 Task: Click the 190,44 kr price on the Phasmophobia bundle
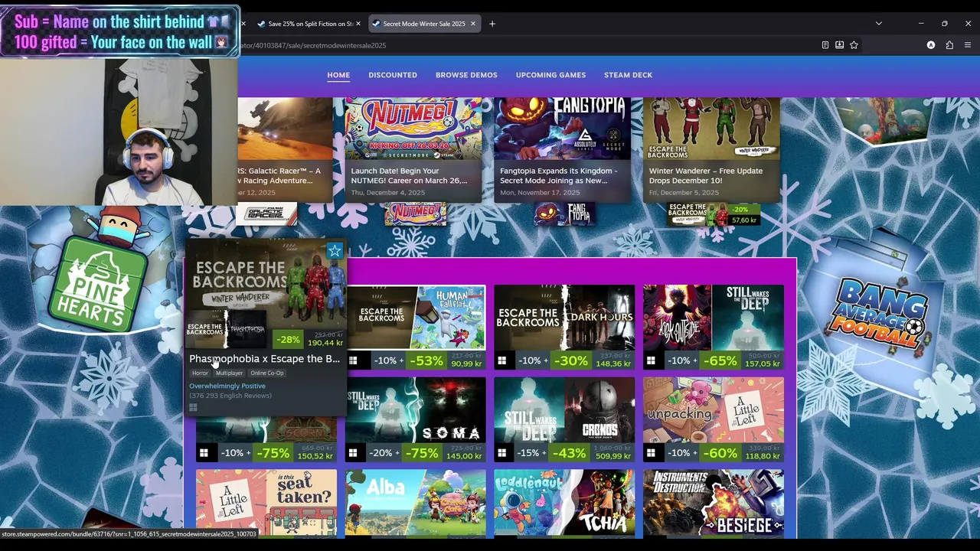pos(325,343)
